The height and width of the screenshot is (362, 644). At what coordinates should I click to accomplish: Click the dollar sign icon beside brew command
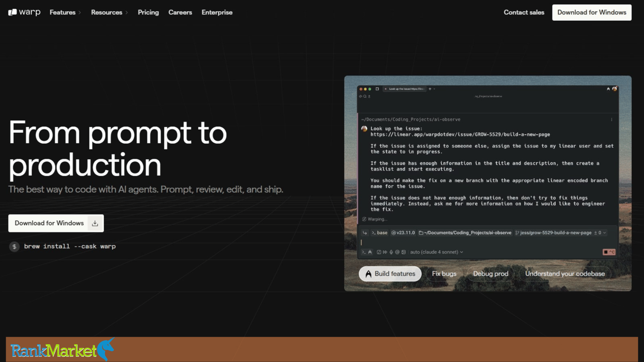click(14, 246)
